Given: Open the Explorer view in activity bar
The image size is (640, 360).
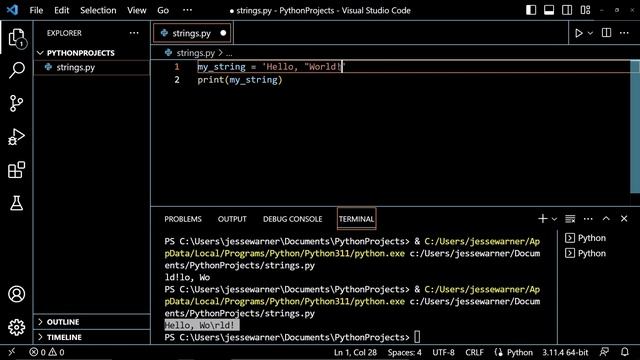Looking at the screenshot, I should 16,38.
